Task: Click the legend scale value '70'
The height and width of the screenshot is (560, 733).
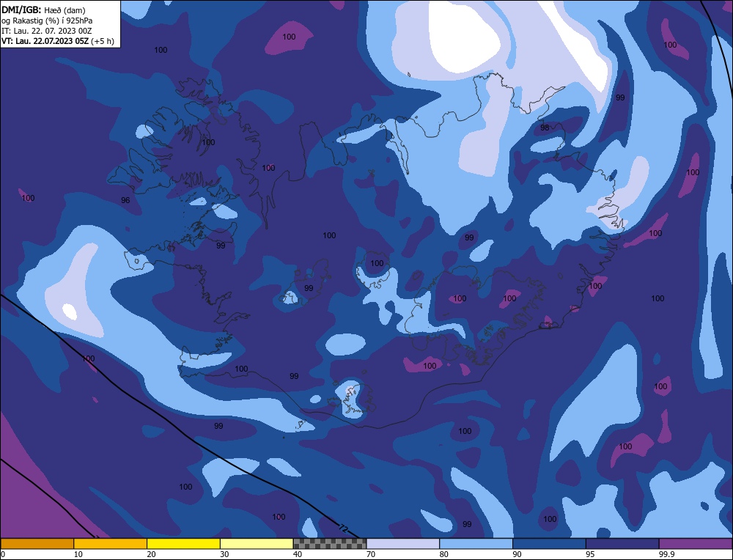Action: point(371,554)
